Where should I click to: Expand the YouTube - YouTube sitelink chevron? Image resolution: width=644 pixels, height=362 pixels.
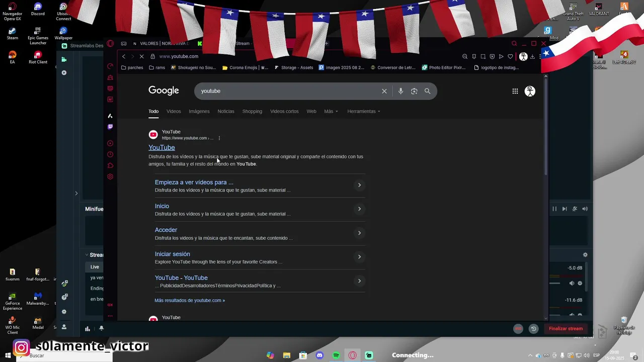pyautogui.click(x=359, y=281)
